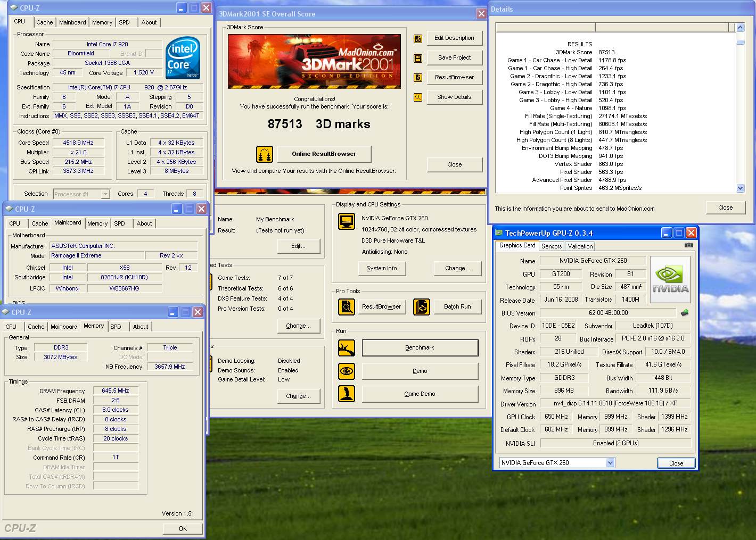This screenshot has height=540, width=756.
Task: Click the Batch Run button
Action: [457, 307]
